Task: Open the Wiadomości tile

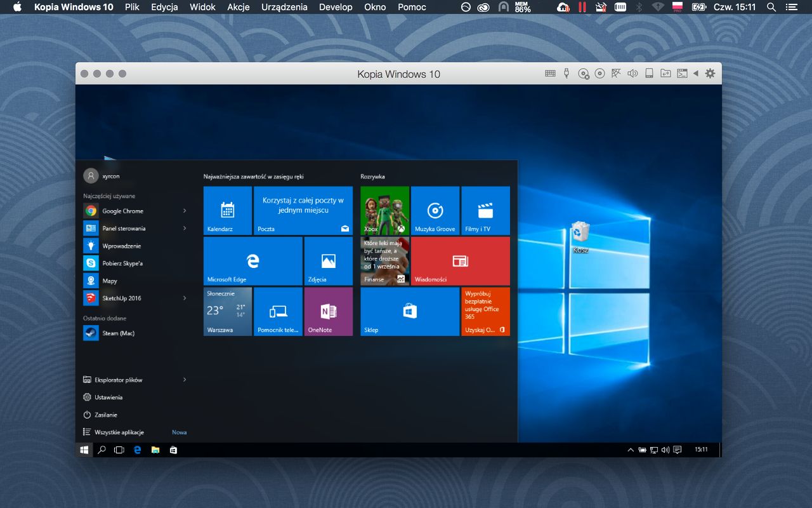Action: (460, 261)
